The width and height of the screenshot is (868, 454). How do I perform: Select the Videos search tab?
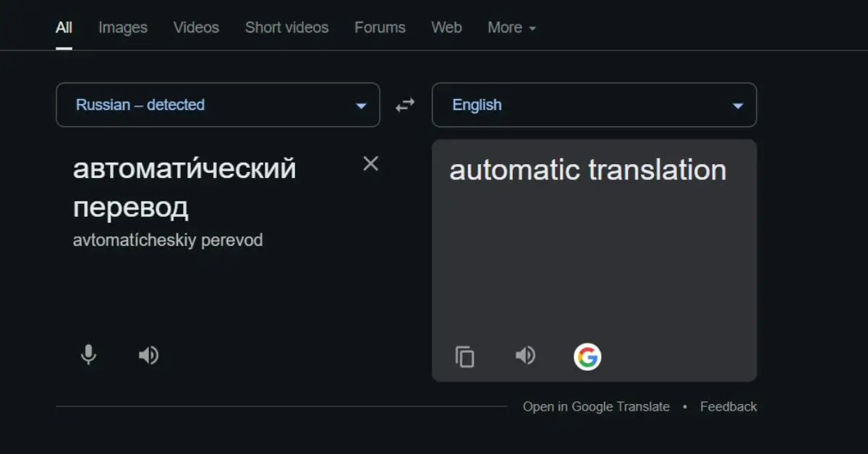tap(195, 27)
